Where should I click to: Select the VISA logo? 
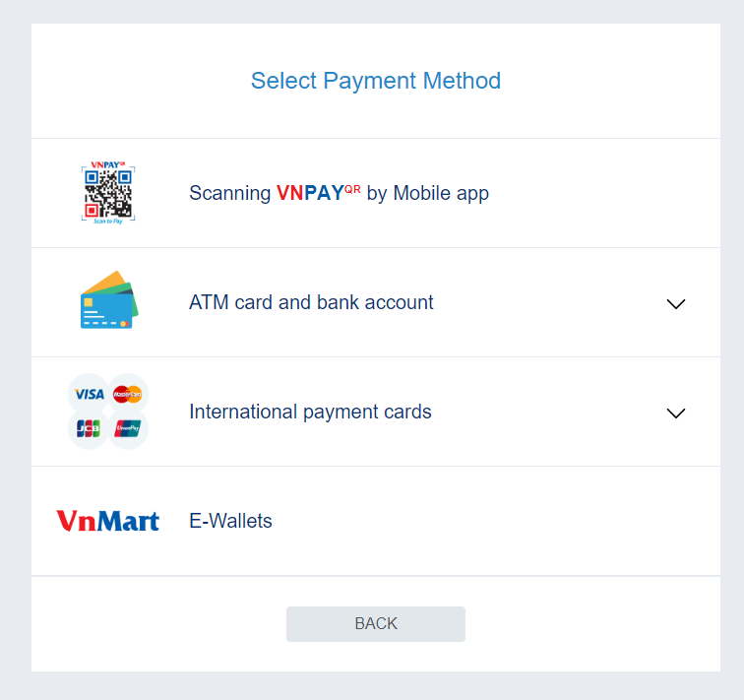click(x=90, y=394)
